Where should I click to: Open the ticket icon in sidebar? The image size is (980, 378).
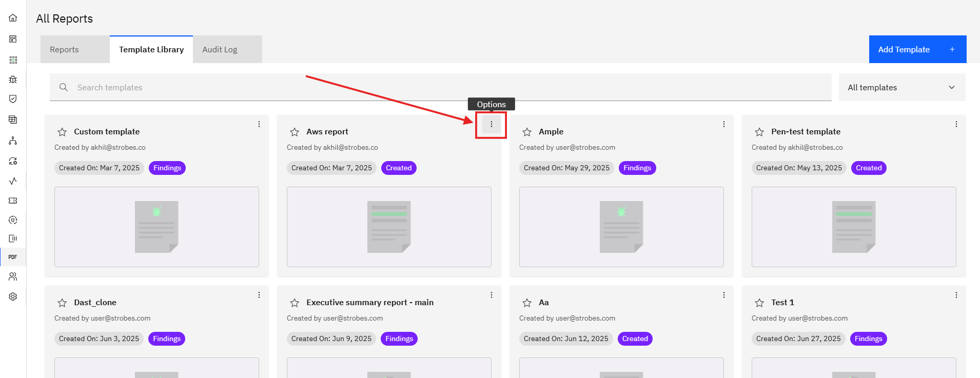(x=13, y=201)
